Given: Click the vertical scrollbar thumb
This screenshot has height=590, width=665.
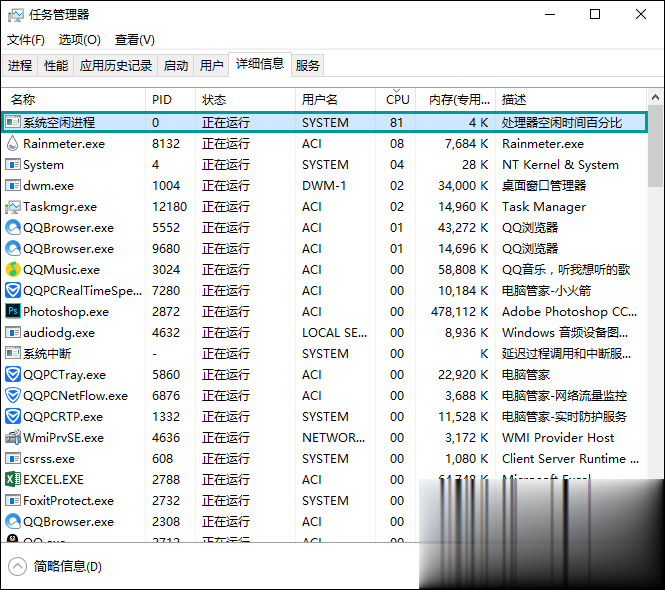Looking at the screenshot, I should pyautogui.click(x=656, y=146).
